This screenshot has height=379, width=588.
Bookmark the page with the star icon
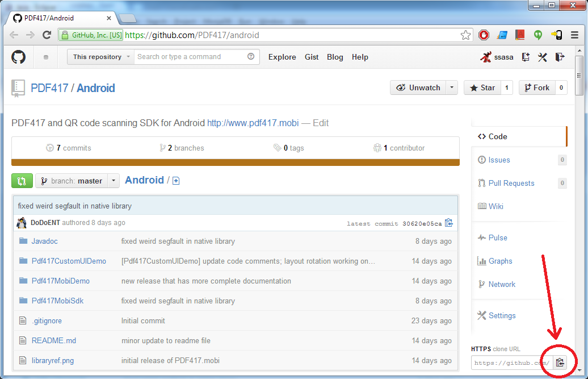[x=465, y=35]
